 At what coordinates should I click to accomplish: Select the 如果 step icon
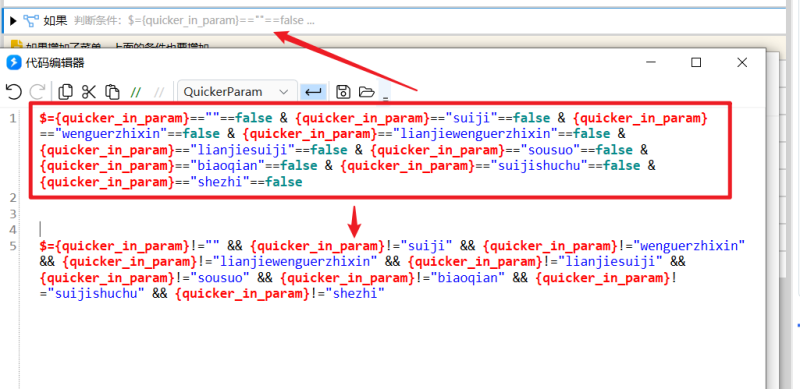pos(32,21)
